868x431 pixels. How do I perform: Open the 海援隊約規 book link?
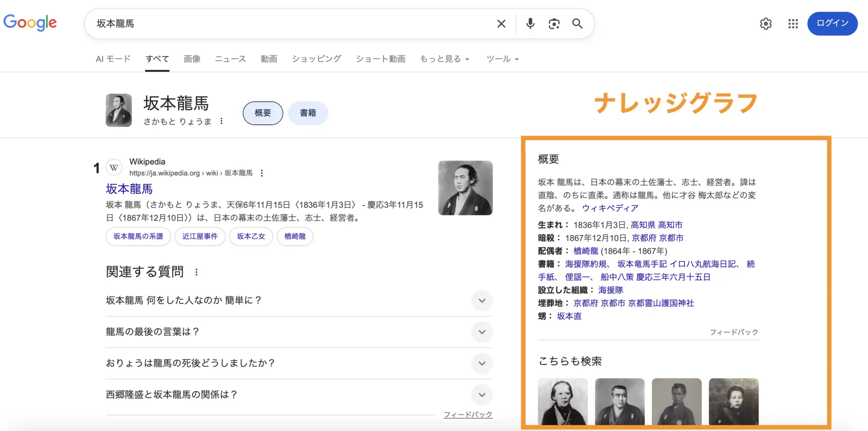pyautogui.click(x=586, y=264)
